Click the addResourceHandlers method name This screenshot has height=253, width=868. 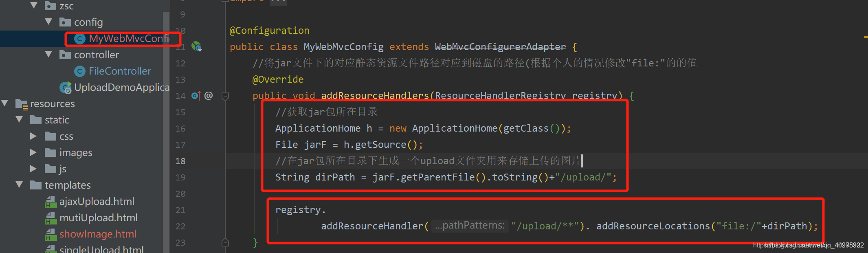[375, 96]
